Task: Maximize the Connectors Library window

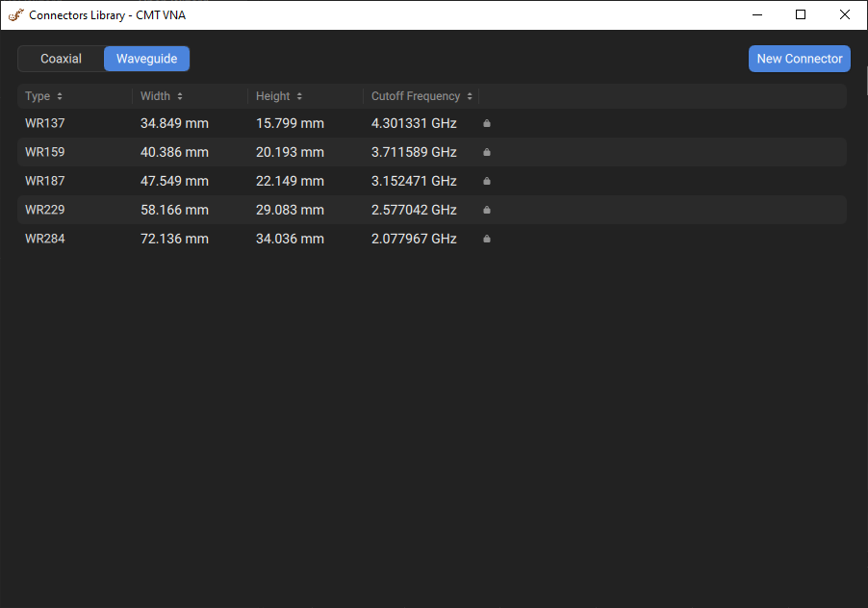Action: click(801, 14)
